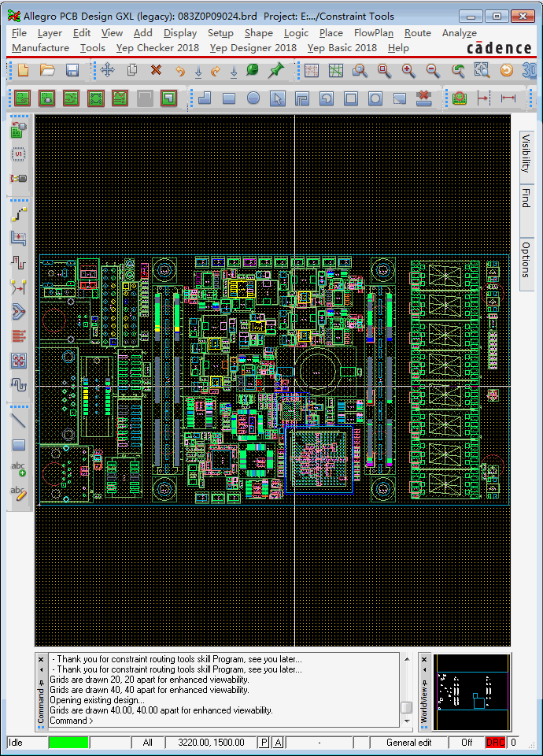Choose the Add Circle shape tool
The height and width of the screenshot is (756, 543).
(x=253, y=99)
